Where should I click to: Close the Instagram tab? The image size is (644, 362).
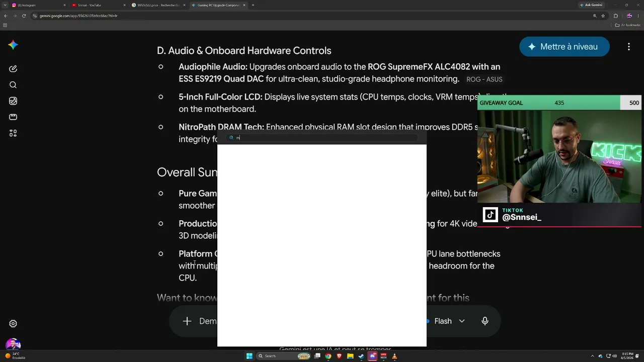point(64,5)
